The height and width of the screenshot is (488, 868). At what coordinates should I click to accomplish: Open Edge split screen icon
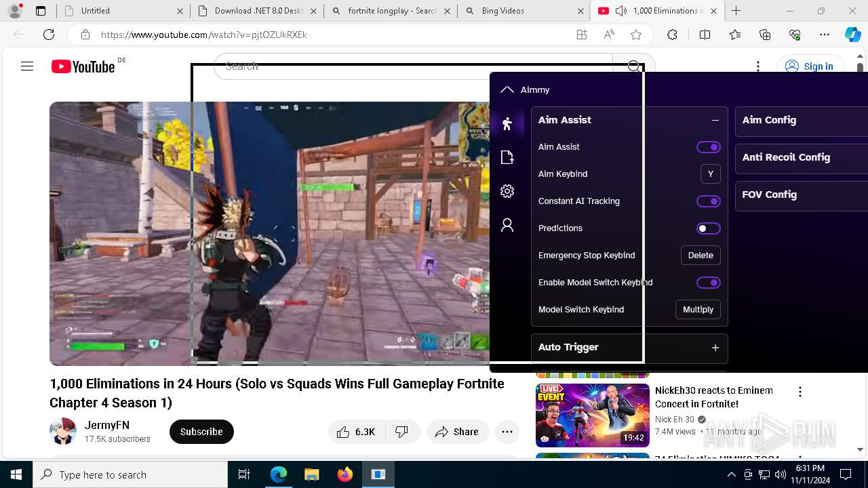tap(705, 35)
